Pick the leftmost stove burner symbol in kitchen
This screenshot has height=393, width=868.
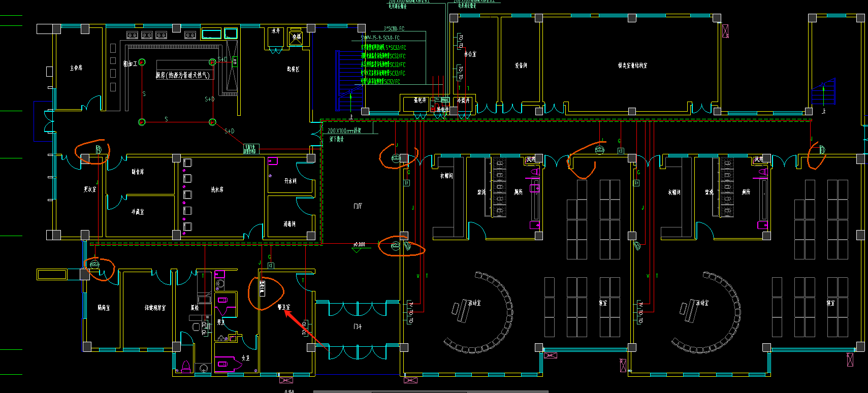point(132,35)
